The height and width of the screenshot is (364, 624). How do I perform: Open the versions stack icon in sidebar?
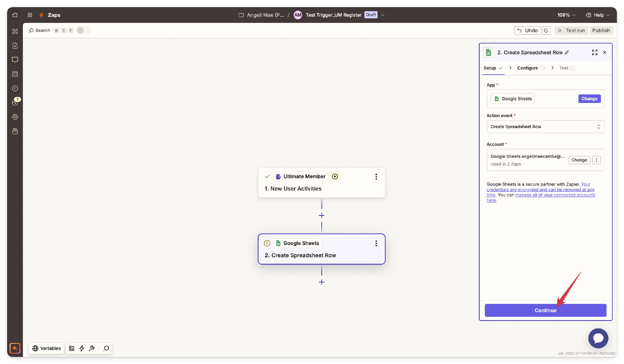click(x=15, y=131)
